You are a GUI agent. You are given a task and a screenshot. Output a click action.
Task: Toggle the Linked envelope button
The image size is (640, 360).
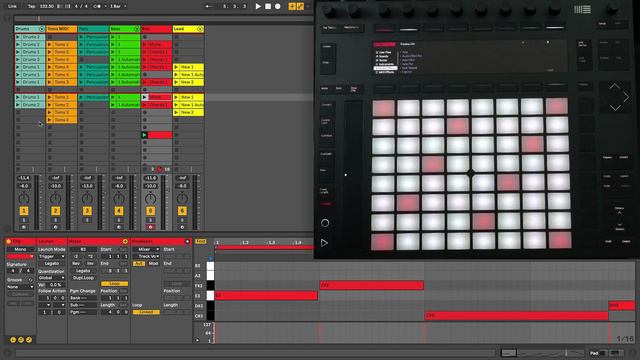pyautogui.click(x=146, y=312)
